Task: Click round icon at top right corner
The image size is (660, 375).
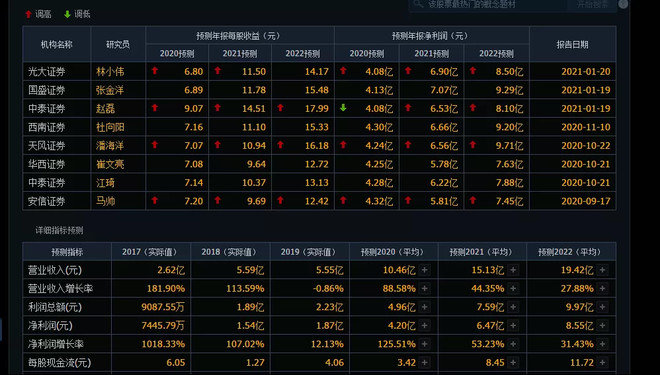Action: coord(623,4)
